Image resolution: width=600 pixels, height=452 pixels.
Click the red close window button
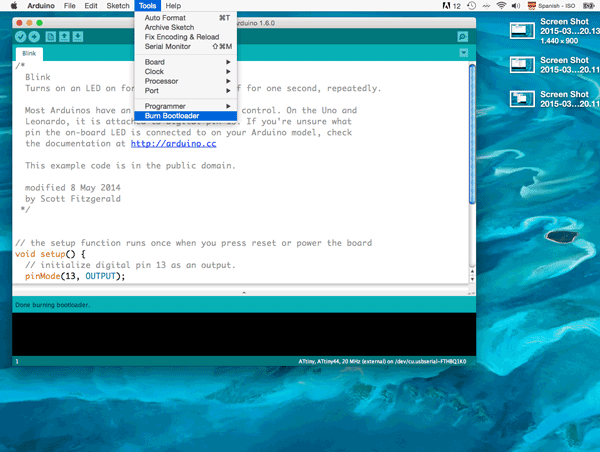tap(19, 23)
